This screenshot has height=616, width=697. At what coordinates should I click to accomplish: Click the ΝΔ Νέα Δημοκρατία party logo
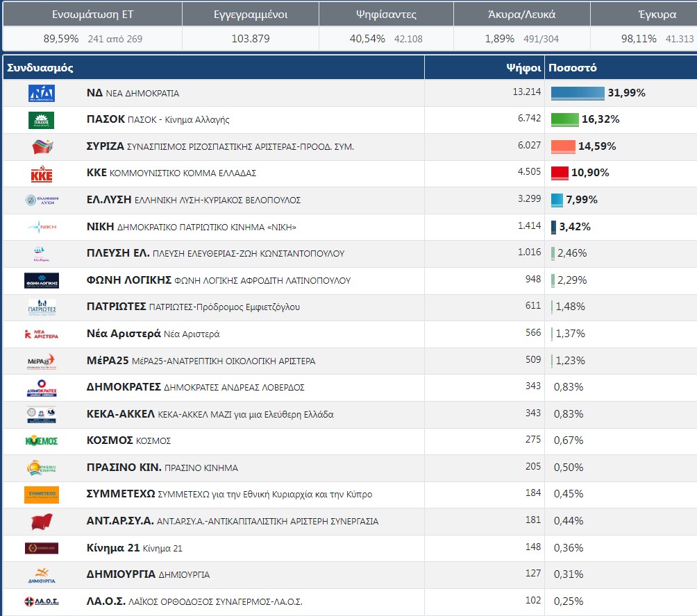click(x=41, y=93)
